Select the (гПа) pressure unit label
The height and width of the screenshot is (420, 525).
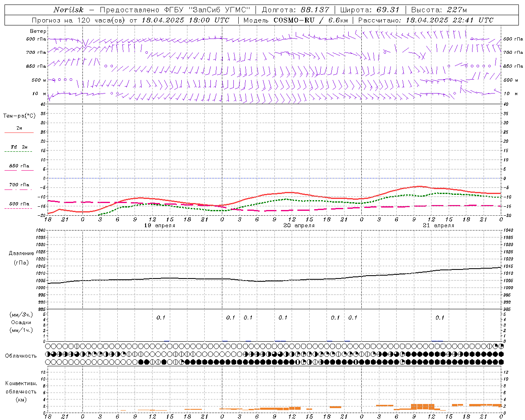pyautogui.click(x=21, y=263)
